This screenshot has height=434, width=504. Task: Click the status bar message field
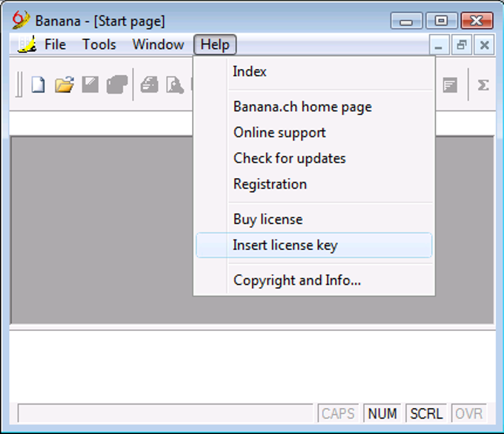(165, 413)
